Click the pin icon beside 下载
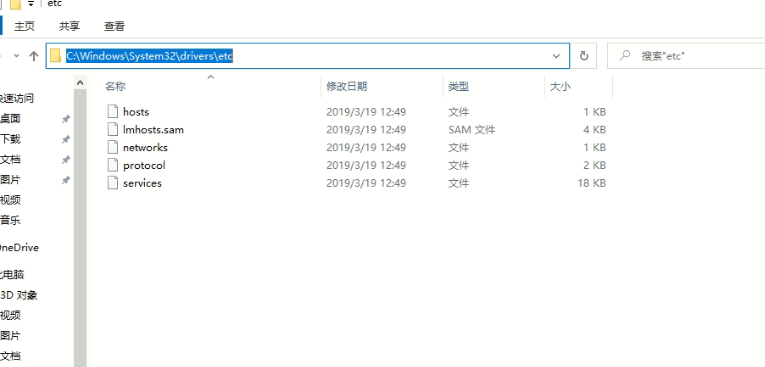This screenshot has width=765, height=367. point(66,140)
